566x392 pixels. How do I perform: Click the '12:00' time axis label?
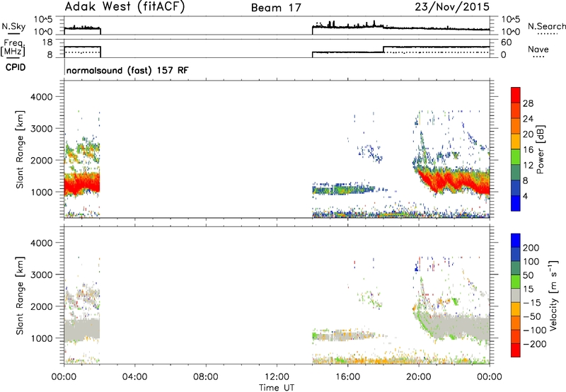pyautogui.click(x=277, y=376)
